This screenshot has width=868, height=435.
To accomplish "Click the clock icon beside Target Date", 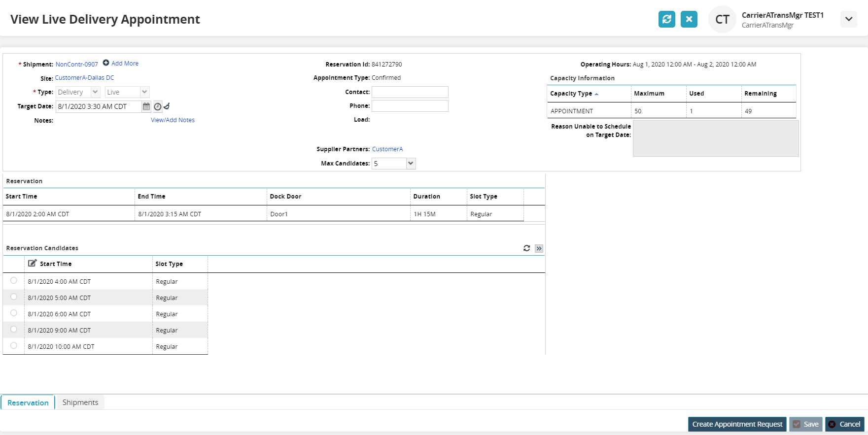I will (x=157, y=106).
